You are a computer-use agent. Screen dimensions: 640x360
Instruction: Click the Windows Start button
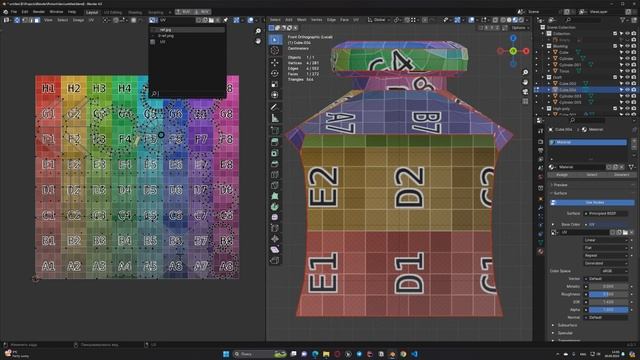226,354
